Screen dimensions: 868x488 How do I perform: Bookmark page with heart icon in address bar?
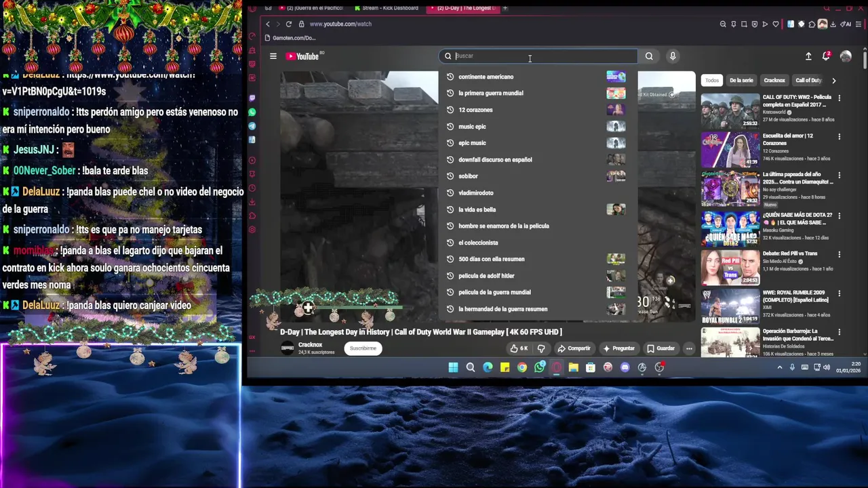coord(776,24)
